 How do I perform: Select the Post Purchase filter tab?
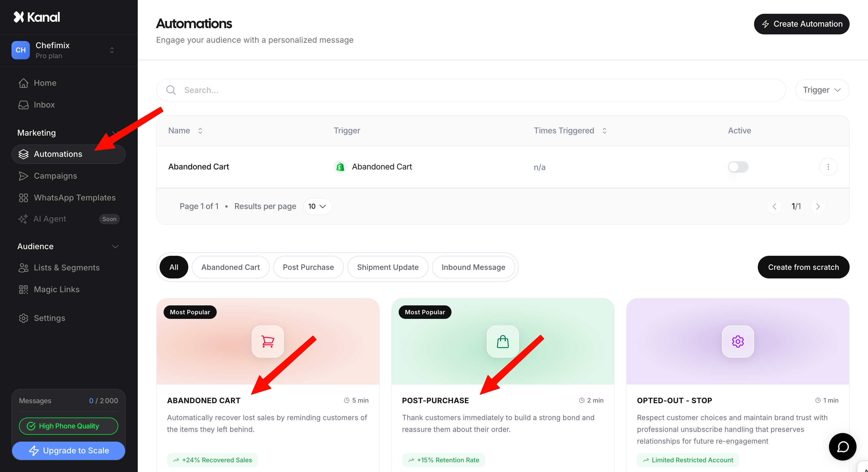[308, 267]
